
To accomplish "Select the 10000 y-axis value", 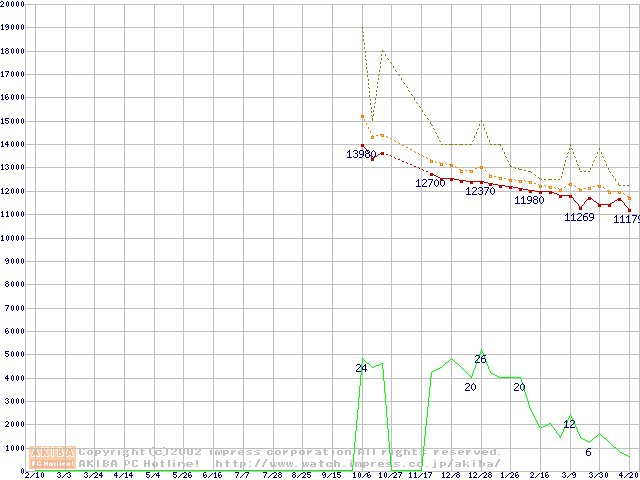I will [12, 239].
